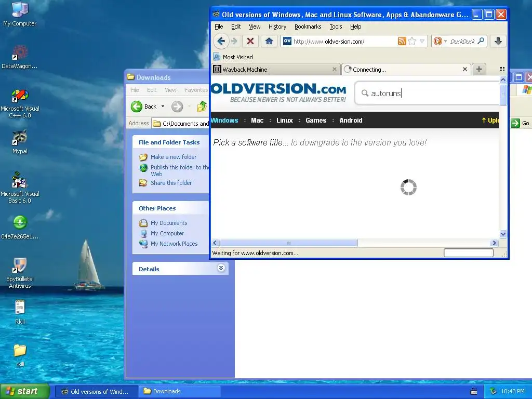This screenshot has width=532, height=399.
Task: Click the horizontal scrollbar right arrow
Action: (494, 243)
